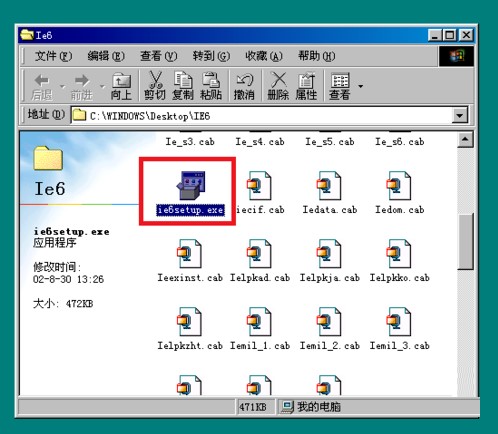Open Properties (属性) from toolbar
The image size is (498, 434).
tap(306, 86)
